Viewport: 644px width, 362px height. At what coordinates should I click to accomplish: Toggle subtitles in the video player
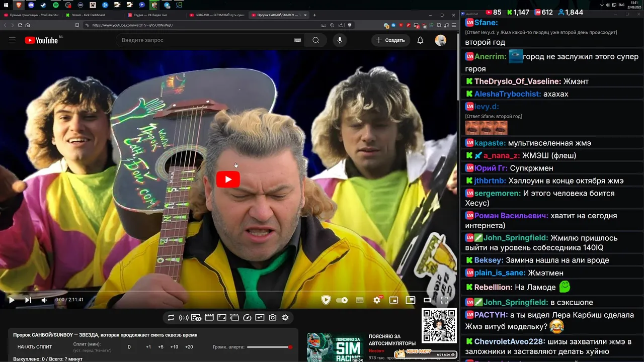[x=360, y=300]
